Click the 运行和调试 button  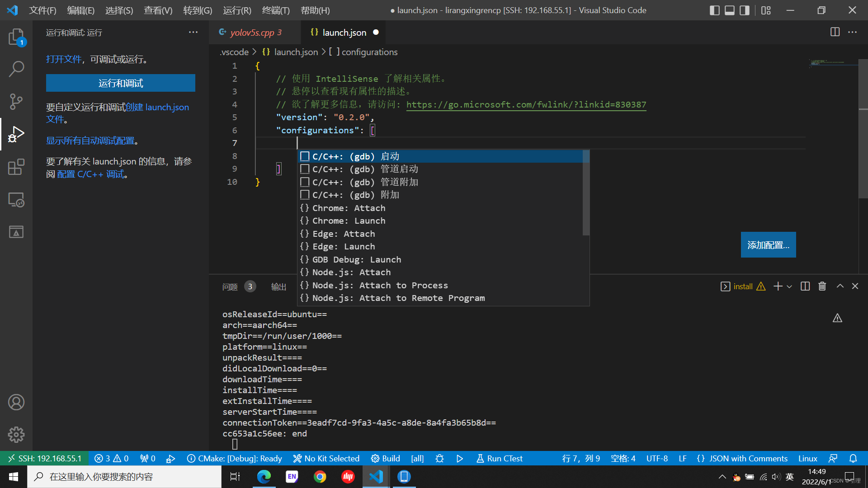click(x=121, y=83)
